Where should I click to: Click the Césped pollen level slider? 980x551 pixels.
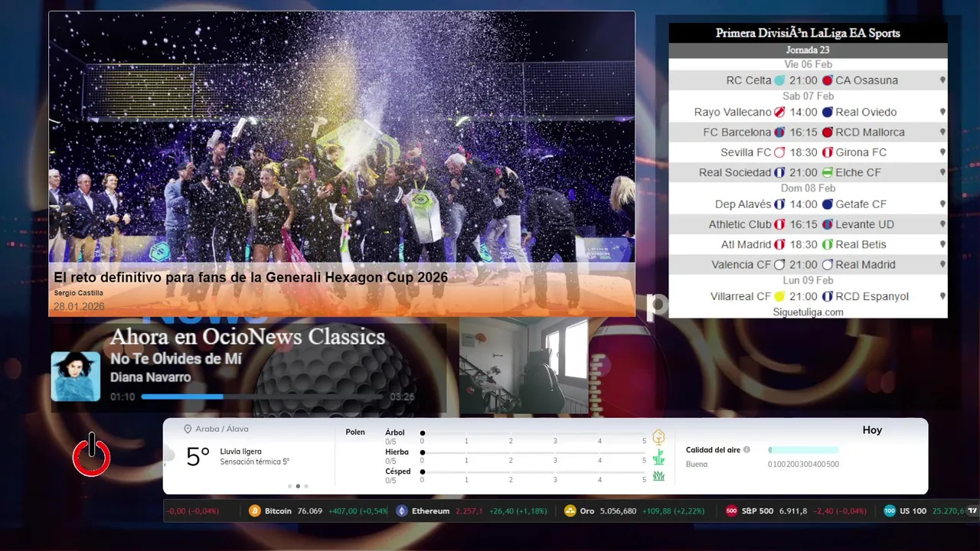point(533,471)
